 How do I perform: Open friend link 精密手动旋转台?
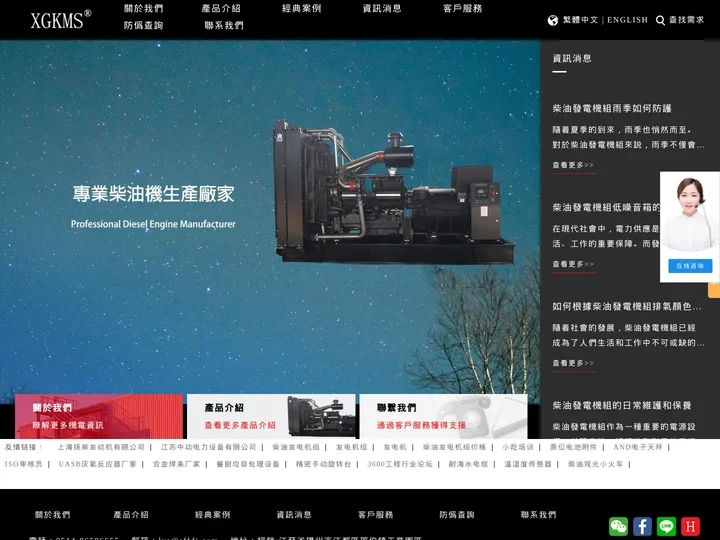point(323,464)
